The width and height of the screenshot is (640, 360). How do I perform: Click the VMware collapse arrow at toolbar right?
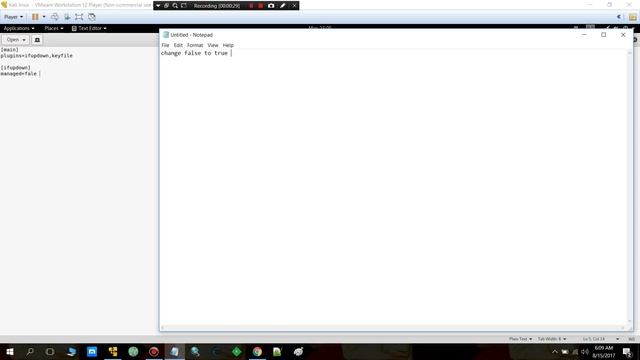(x=619, y=17)
